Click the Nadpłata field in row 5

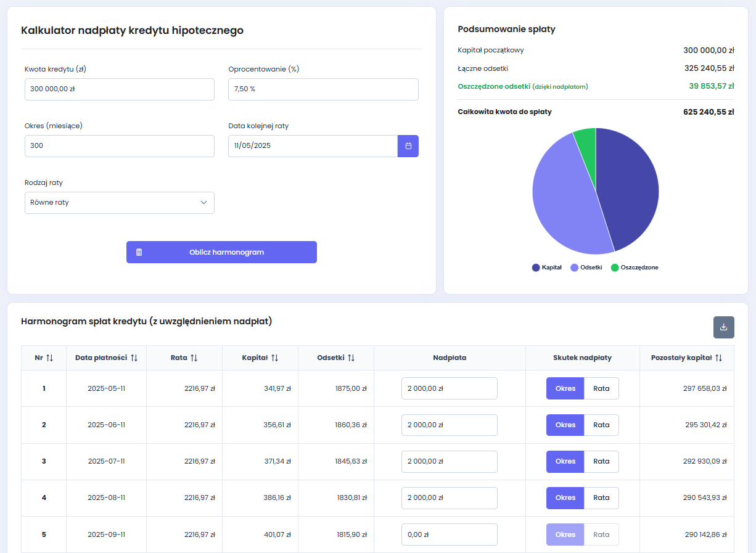coord(449,534)
